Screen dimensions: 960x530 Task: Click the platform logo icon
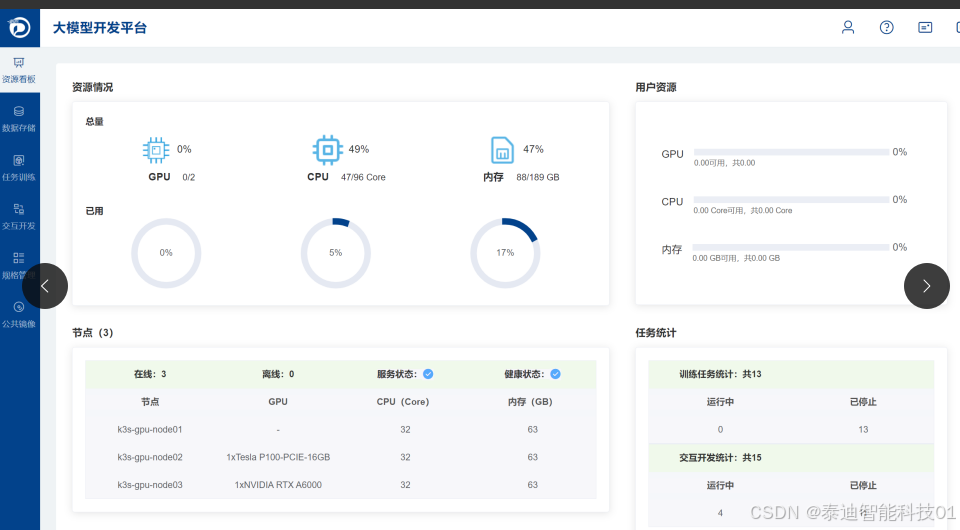click(19, 27)
